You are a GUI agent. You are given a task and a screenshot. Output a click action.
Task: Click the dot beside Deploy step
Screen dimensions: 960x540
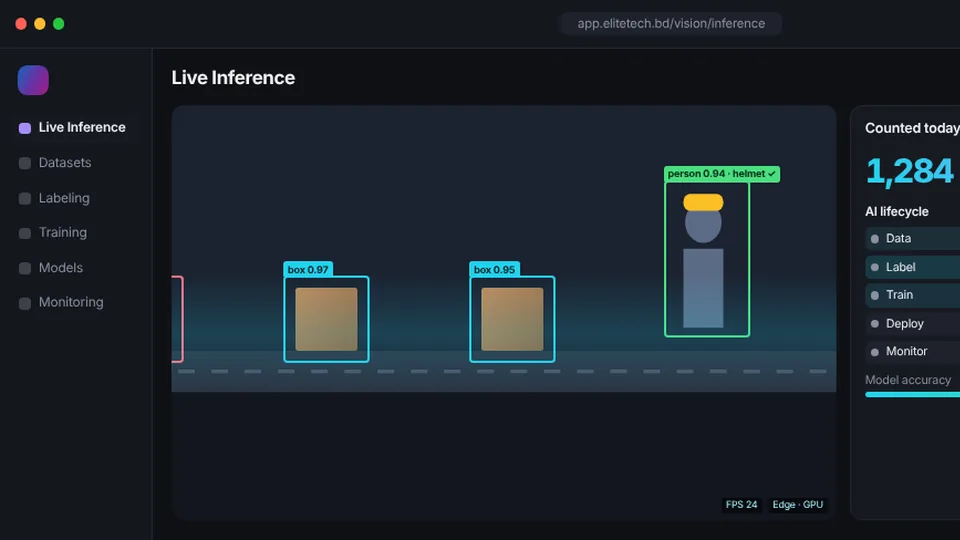coord(875,324)
